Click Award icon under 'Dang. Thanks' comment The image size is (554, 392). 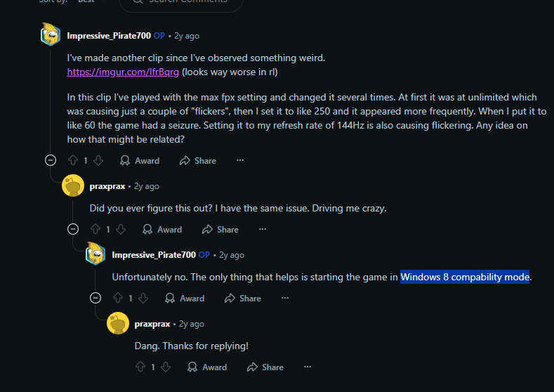click(x=193, y=367)
